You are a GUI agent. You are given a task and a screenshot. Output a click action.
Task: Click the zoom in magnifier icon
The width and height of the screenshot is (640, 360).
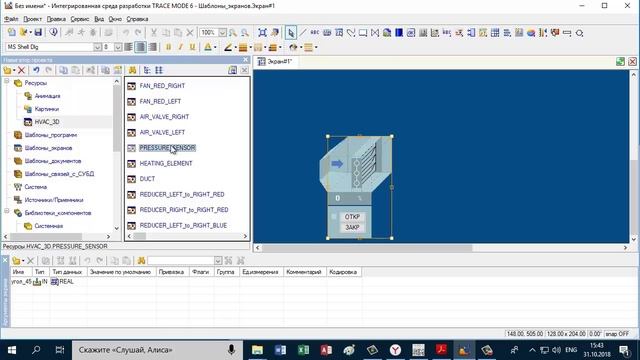pyautogui.click(x=233, y=33)
